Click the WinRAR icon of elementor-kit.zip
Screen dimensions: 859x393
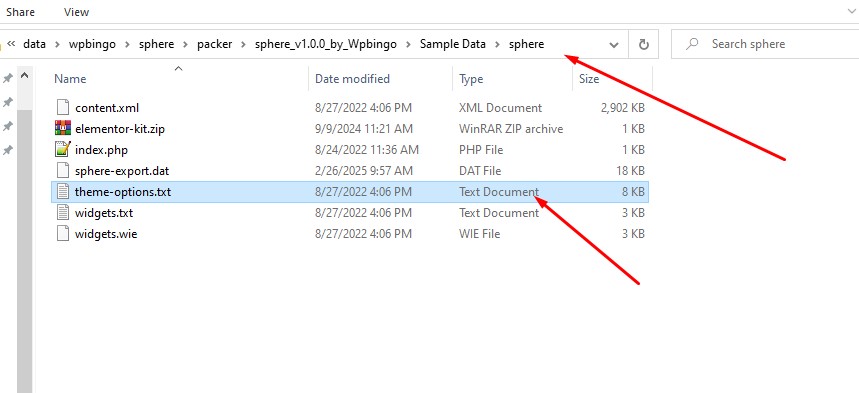(x=64, y=128)
